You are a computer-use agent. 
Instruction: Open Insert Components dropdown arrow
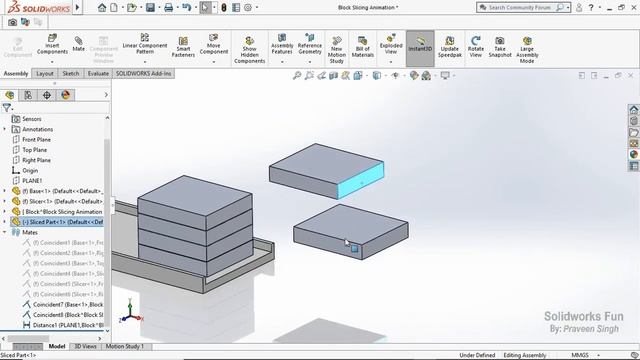(52, 62)
